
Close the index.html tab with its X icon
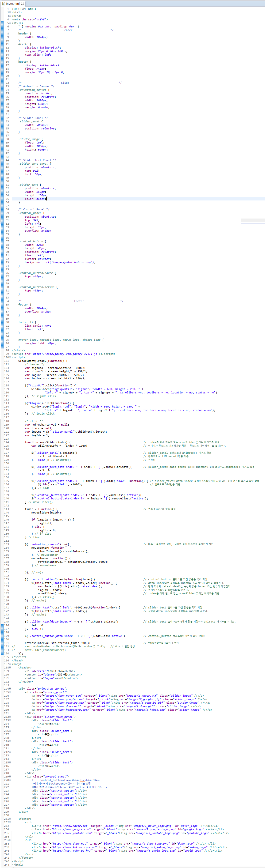tap(23, 3)
